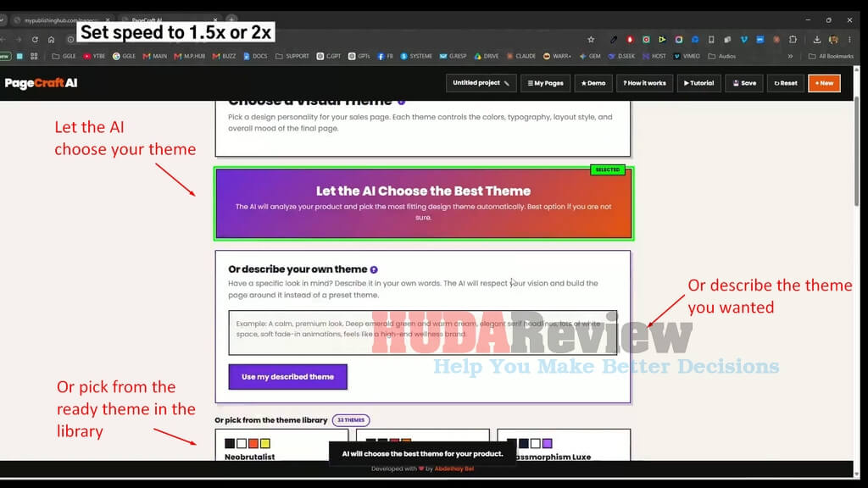Open the Vimeo extension icon in toolbar
The image size is (868, 488).
tap(744, 40)
